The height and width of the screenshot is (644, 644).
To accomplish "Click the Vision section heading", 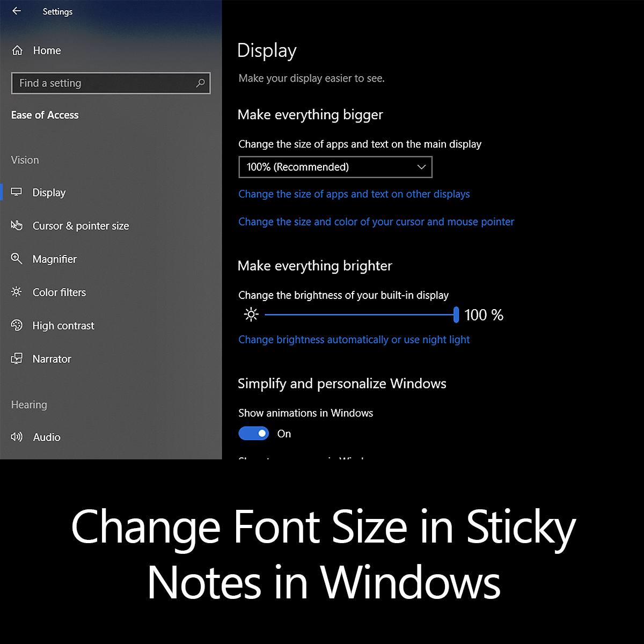I will click(25, 159).
